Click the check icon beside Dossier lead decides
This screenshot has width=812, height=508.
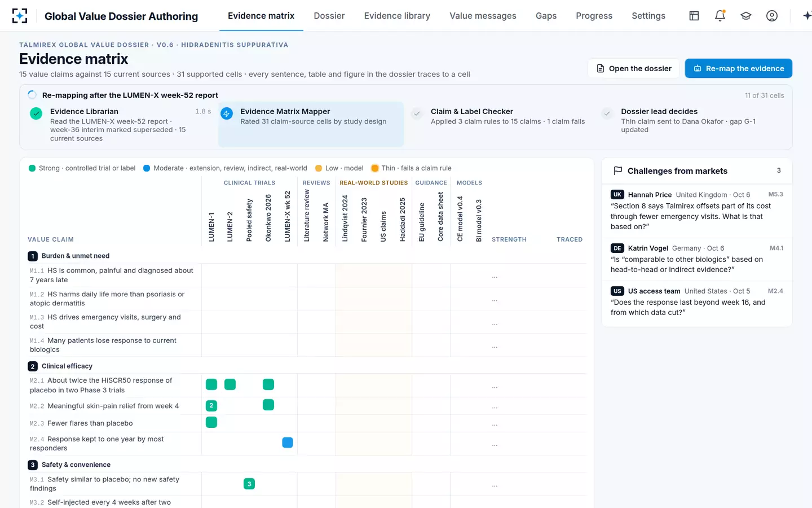pyautogui.click(x=607, y=113)
